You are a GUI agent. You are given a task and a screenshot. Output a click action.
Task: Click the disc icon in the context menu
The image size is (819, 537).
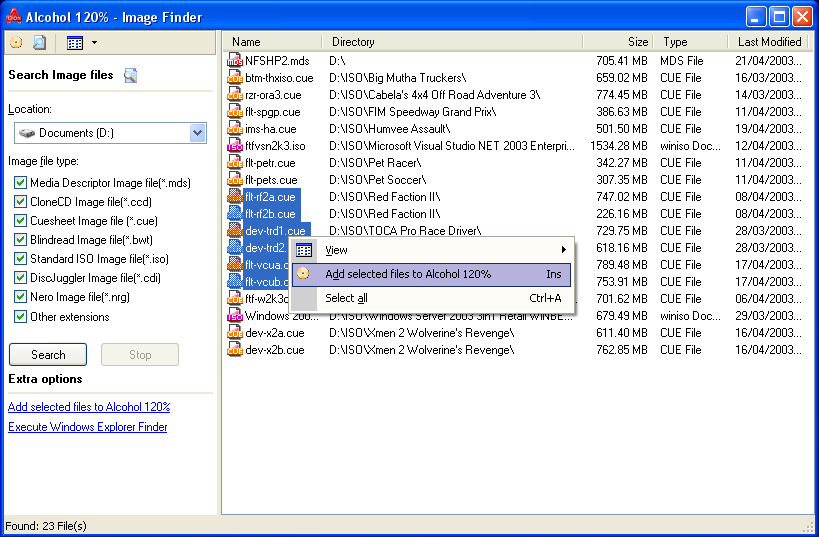pos(303,274)
